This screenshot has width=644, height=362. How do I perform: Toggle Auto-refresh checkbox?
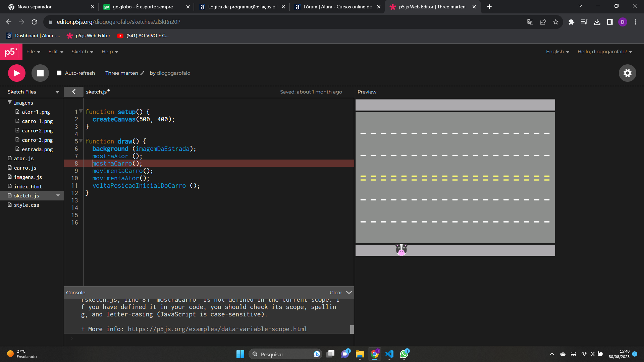pyautogui.click(x=59, y=73)
